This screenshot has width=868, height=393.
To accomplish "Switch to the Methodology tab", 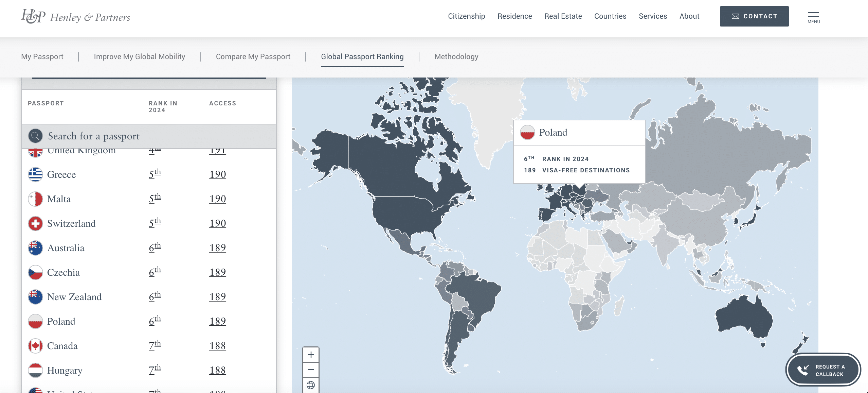I will coord(456,57).
